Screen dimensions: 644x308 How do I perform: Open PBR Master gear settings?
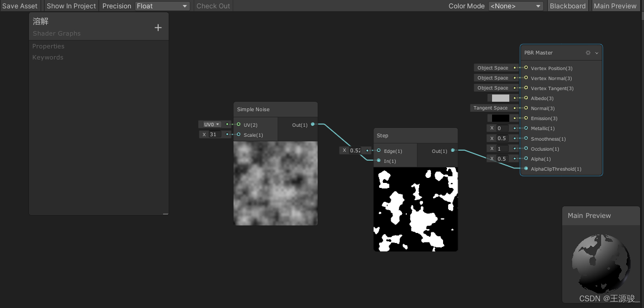pyautogui.click(x=588, y=53)
